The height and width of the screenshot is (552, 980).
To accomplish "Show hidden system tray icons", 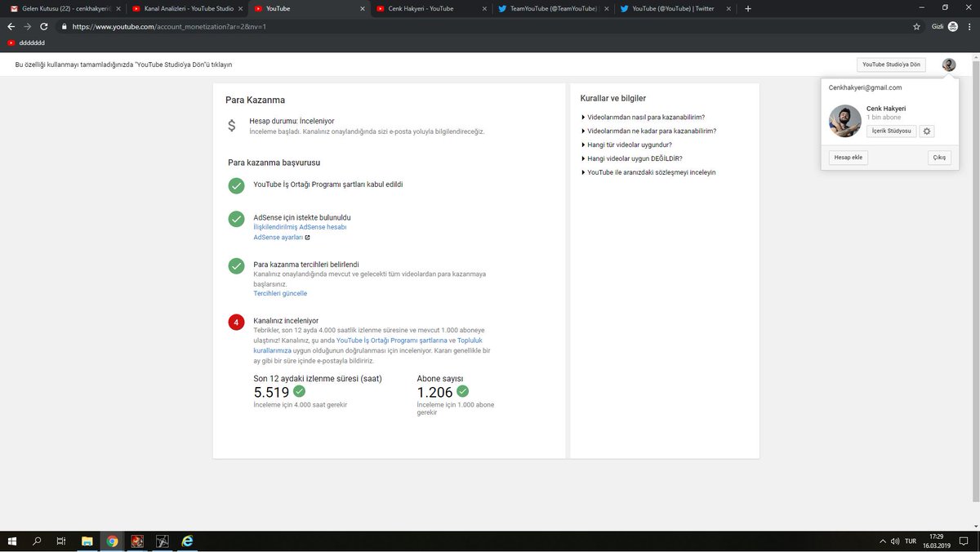I will point(883,541).
